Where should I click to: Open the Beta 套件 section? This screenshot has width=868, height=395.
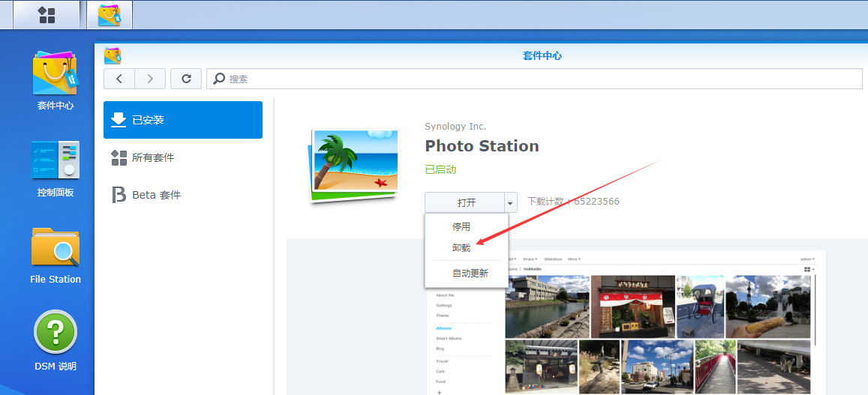pos(183,195)
